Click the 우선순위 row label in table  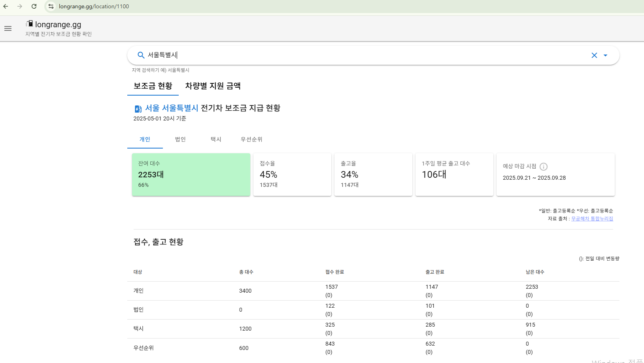coord(144,348)
